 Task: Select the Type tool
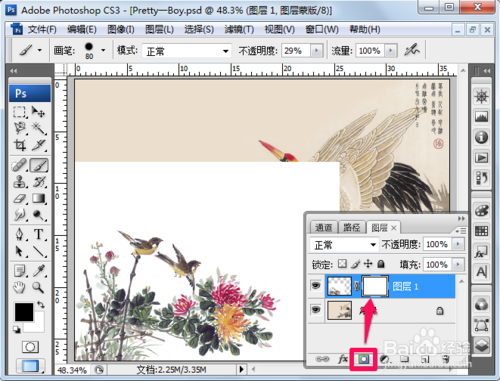(39, 235)
